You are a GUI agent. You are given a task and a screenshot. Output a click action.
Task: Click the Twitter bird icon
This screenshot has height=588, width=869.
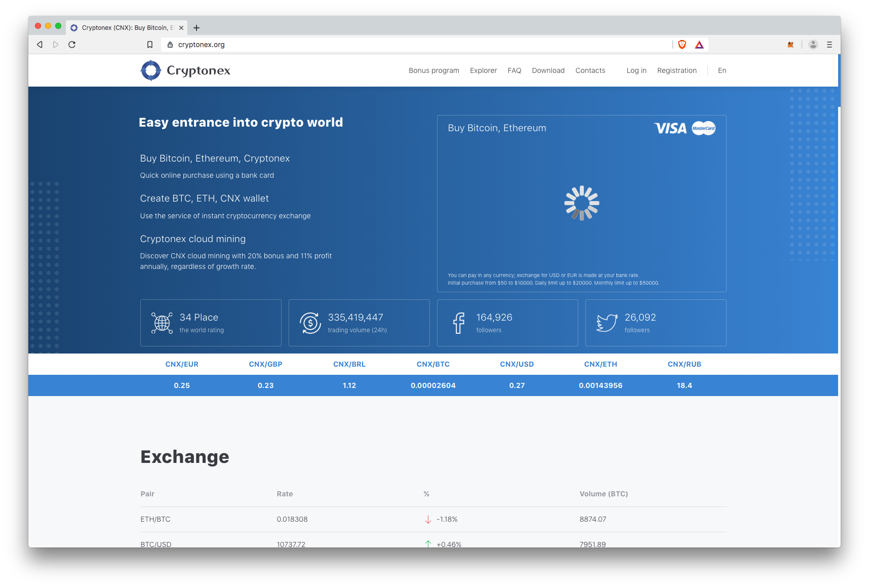point(607,323)
